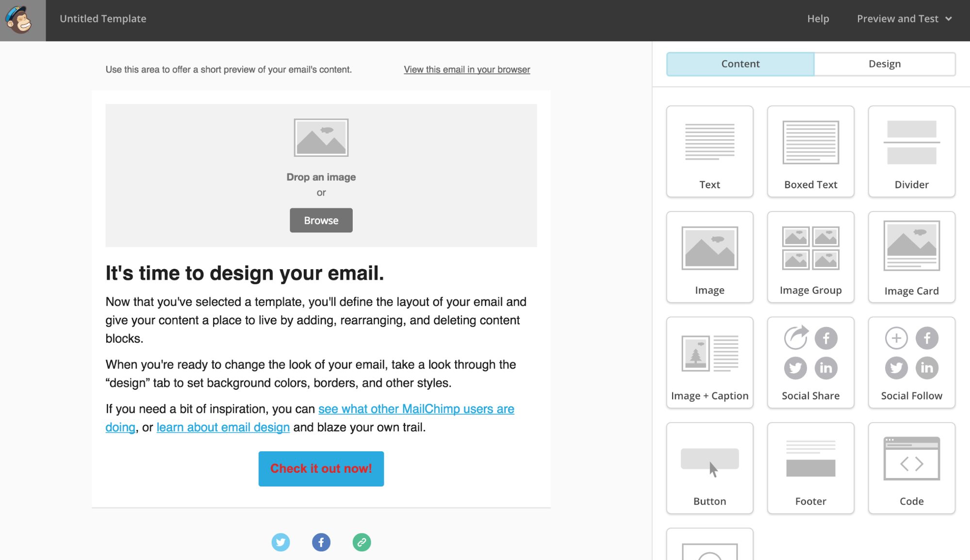The image size is (970, 560).
Task: Select the Image Group block
Action: coord(810,257)
